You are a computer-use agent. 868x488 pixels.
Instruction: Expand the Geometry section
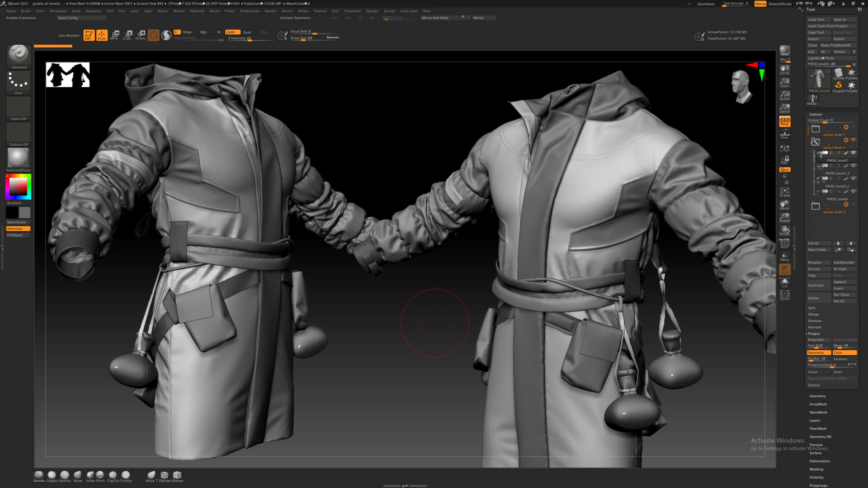click(x=817, y=396)
